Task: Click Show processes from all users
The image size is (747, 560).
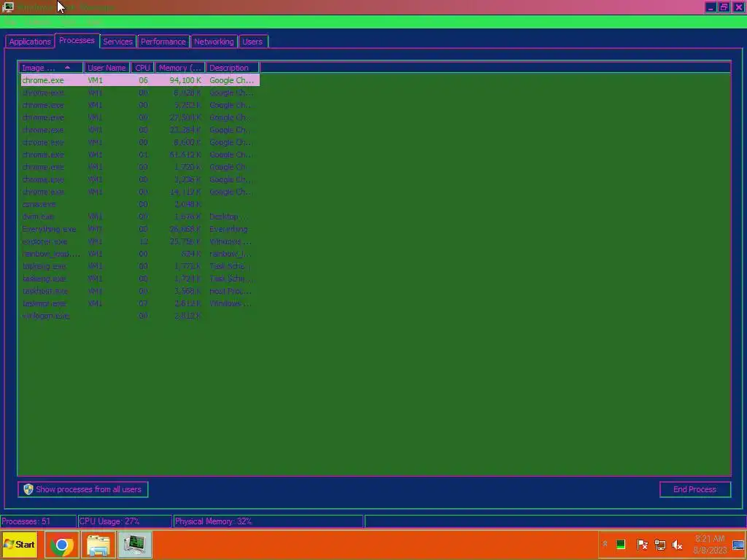Action: point(83,489)
